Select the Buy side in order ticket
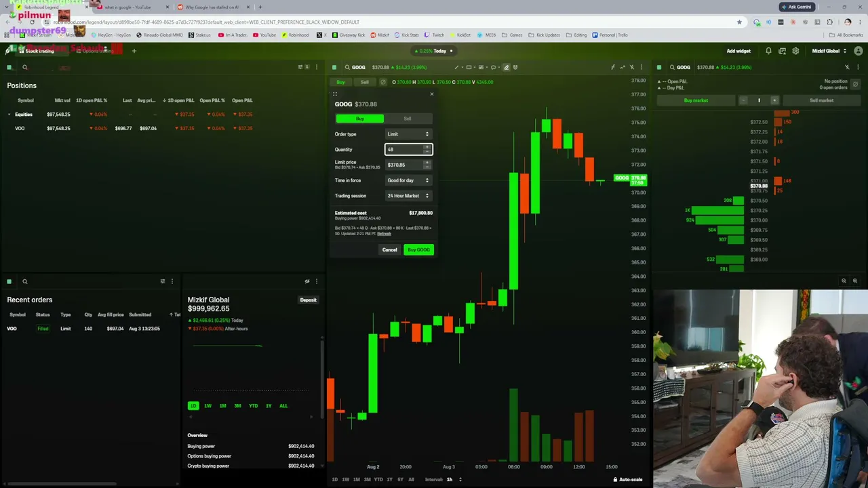 click(x=360, y=119)
